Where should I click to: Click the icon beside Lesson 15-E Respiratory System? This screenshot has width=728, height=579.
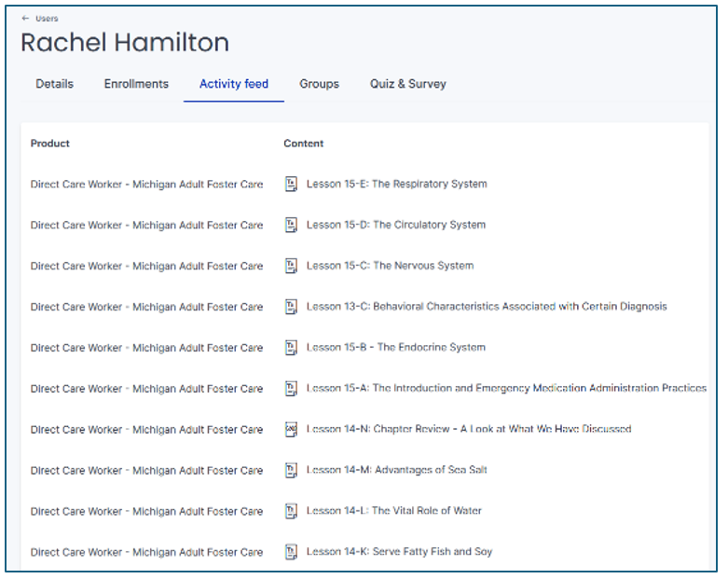point(291,185)
